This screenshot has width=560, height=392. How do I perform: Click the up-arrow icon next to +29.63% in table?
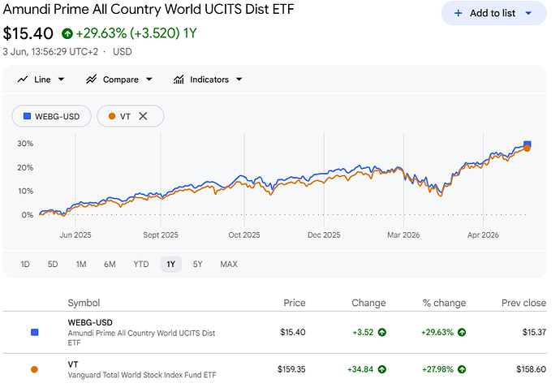(x=462, y=333)
